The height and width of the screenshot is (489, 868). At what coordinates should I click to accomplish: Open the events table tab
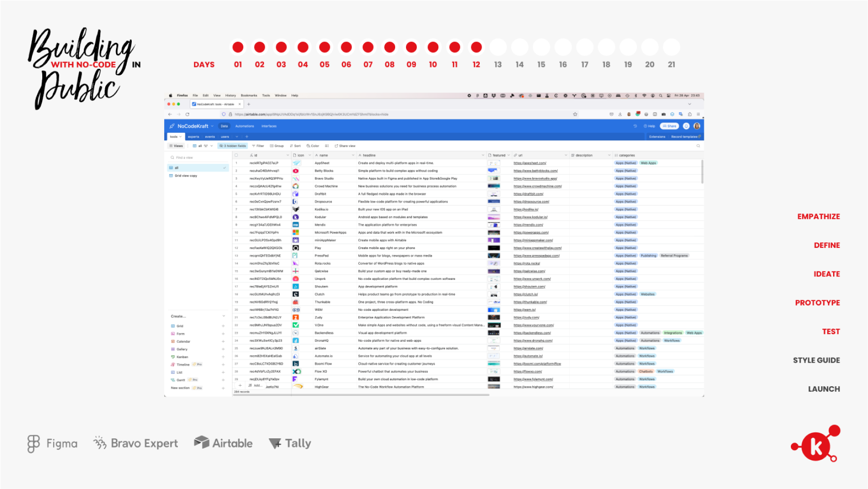pos(210,137)
